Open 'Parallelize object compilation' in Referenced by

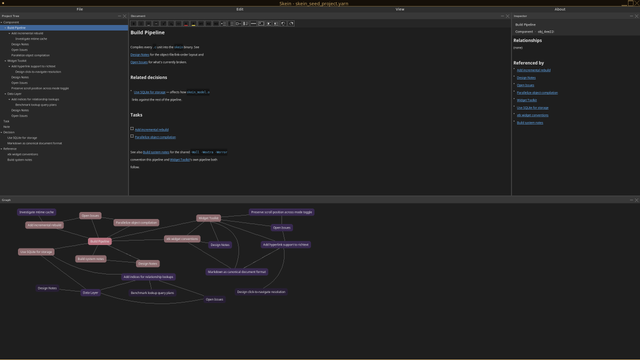pyautogui.click(x=537, y=93)
